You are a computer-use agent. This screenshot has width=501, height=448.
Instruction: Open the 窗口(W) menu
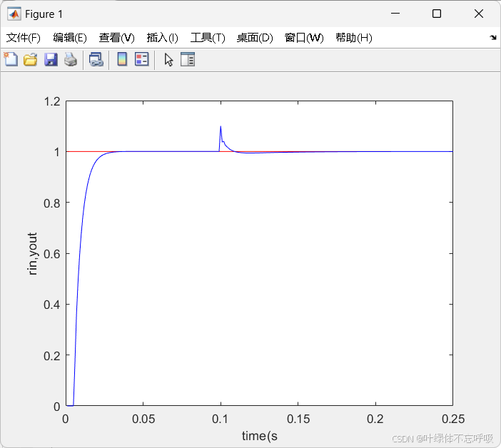[x=304, y=38]
